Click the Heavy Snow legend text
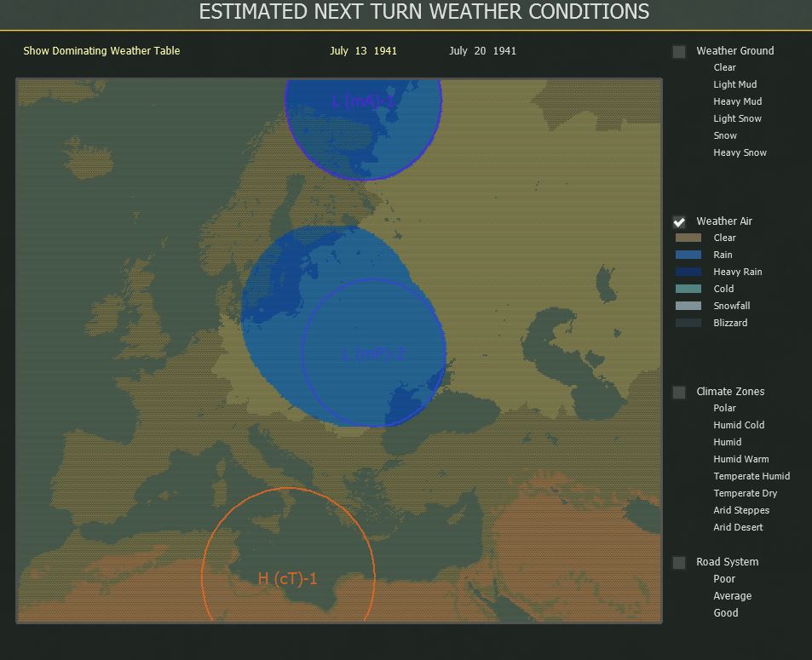The image size is (812, 660). pyautogui.click(x=740, y=152)
